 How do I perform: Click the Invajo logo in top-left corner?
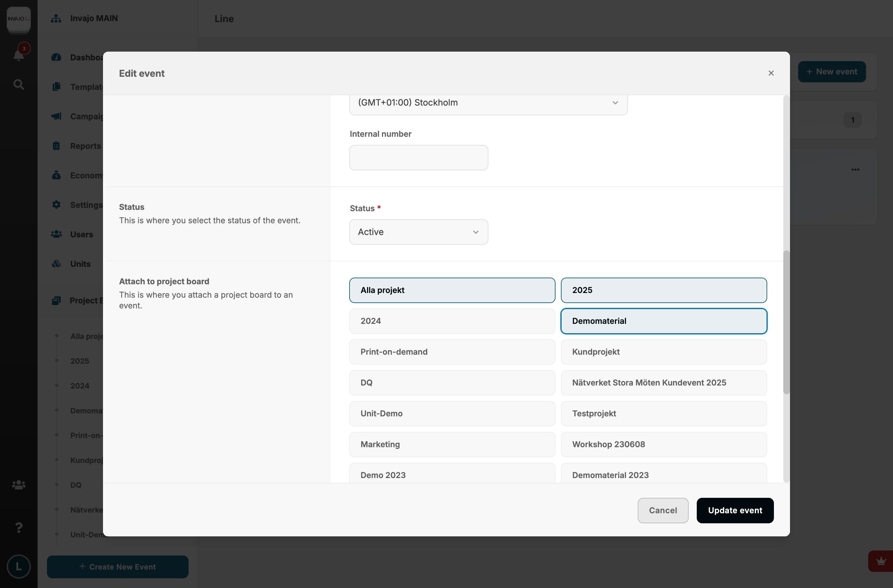18,18
